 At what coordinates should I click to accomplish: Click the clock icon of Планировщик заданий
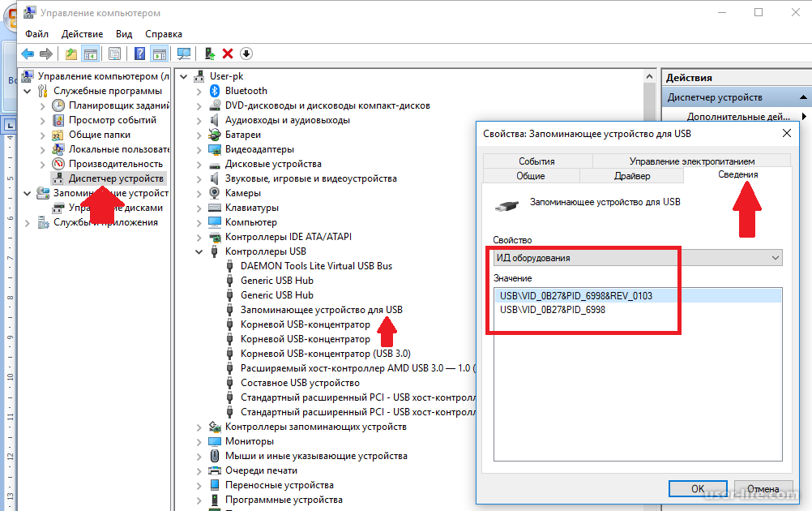click(58, 105)
